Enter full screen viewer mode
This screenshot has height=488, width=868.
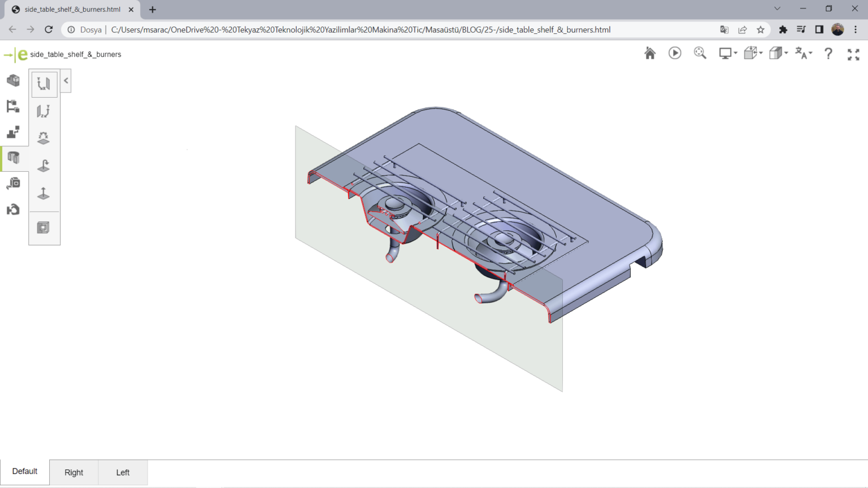point(853,54)
